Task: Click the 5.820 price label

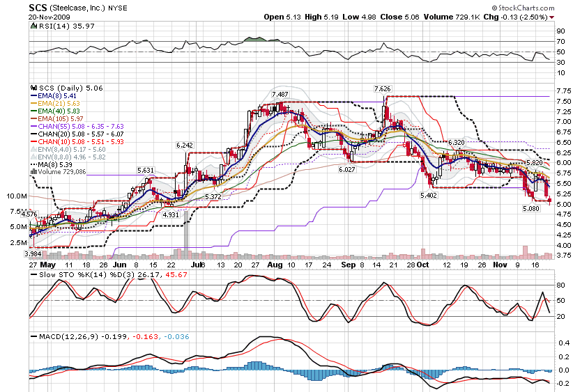Action: pos(534,163)
